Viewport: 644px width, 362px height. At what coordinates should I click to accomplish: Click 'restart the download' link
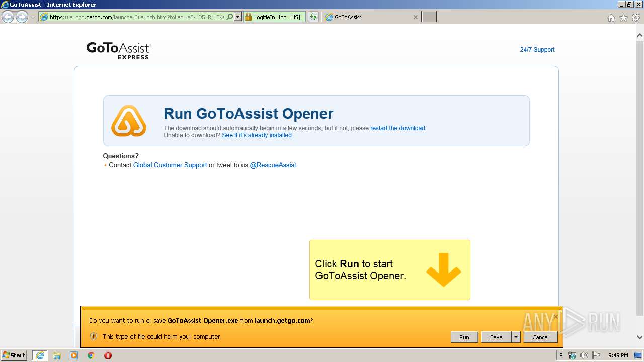(397, 128)
